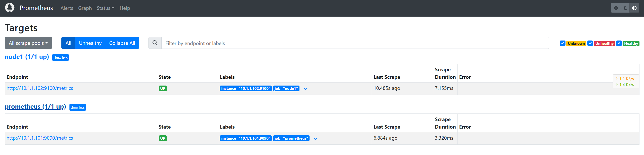Open http://10.1.1.102:9100/metrics endpoint link
The width and height of the screenshot is (644, 155).
point(40,88)
